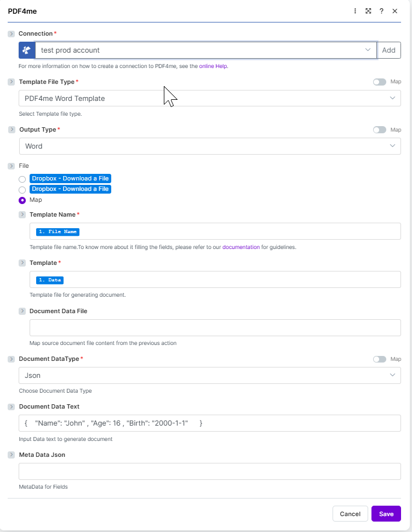Expand the Connection field info arrow
This screenshot has height=532, width=412.
(12, 33)
